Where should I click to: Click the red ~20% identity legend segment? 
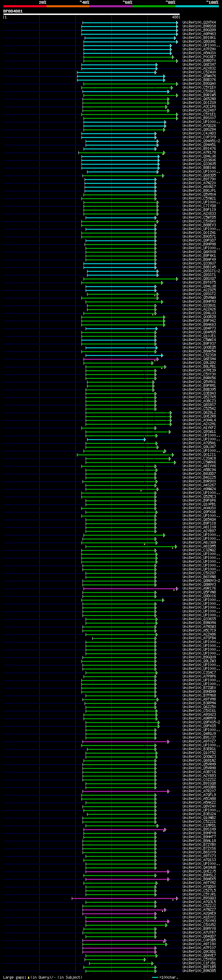coord(25,6)
